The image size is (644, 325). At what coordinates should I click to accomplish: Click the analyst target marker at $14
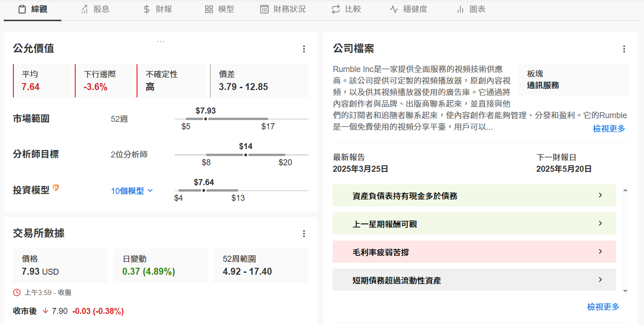[245, 155]
